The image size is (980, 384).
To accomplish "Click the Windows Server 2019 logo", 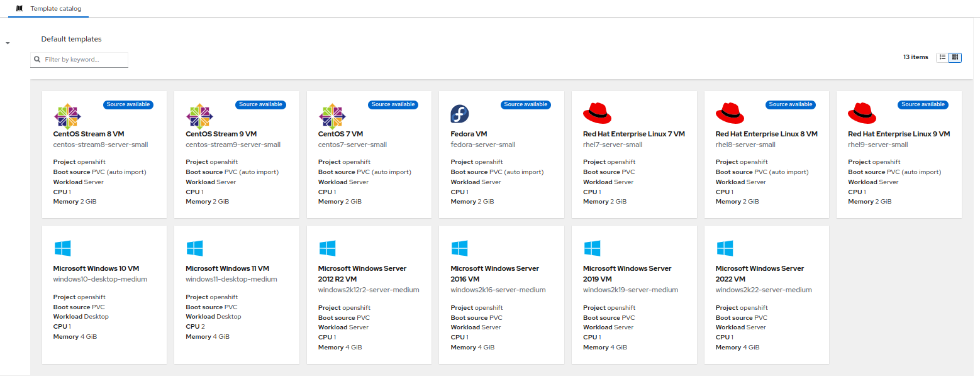I will pos(592,248).
